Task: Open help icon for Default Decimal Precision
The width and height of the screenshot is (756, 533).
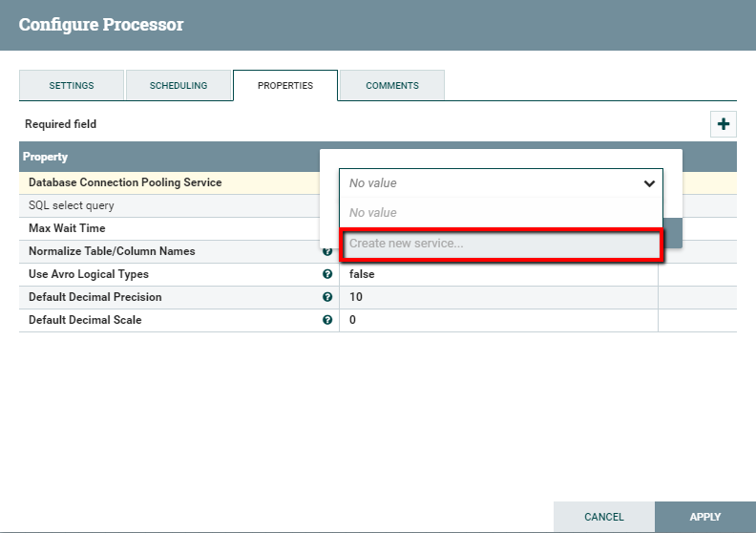Action: click(x=327, y=297)
